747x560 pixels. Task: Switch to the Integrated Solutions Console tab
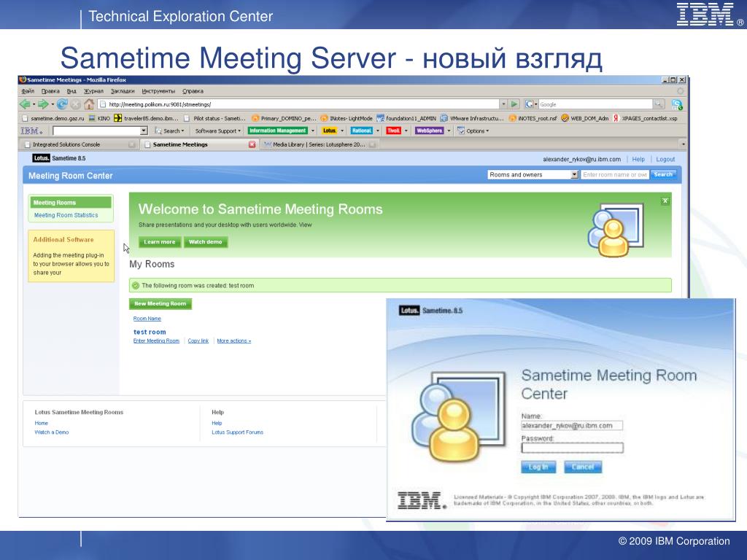[x=79, y=144]
